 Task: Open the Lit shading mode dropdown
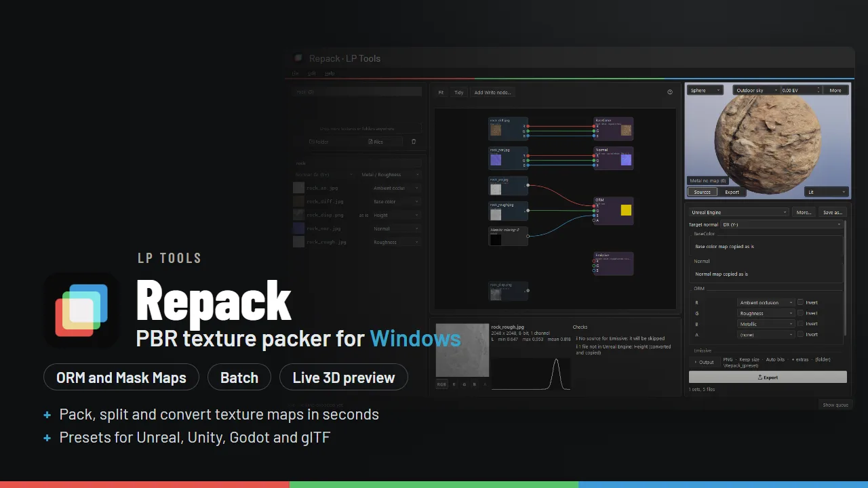(827, 192)
